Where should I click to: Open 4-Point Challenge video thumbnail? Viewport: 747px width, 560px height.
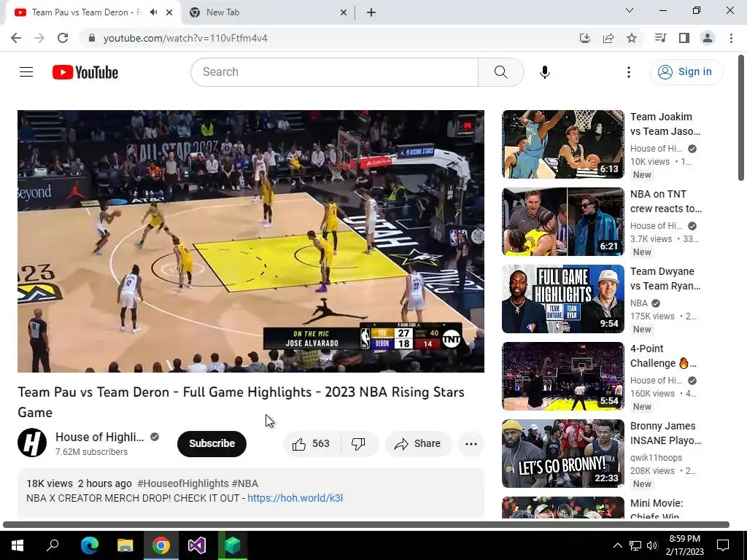coord(562,376)
